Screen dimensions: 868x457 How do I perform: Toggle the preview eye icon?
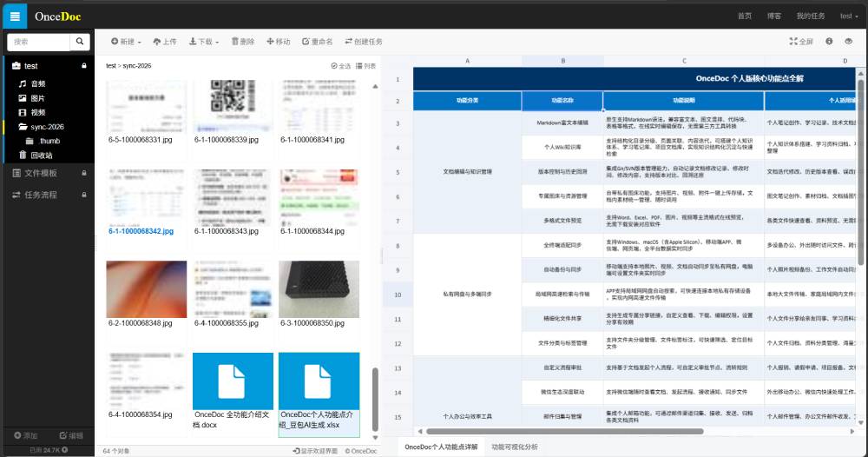(849, 42)
